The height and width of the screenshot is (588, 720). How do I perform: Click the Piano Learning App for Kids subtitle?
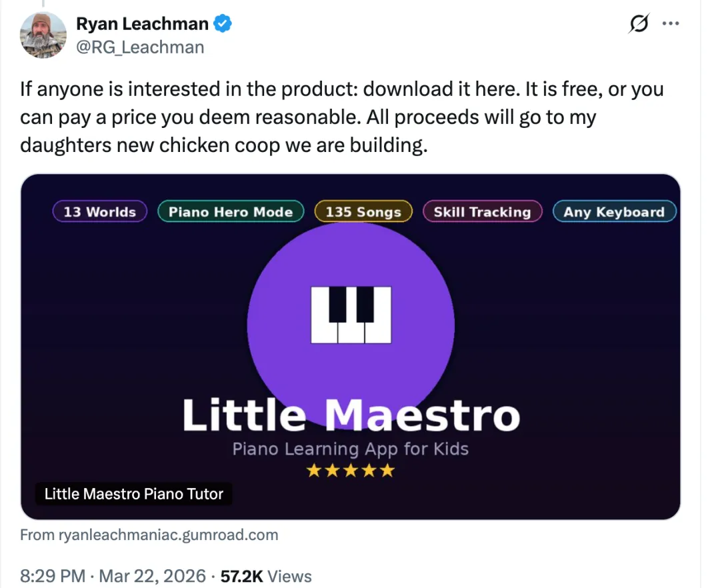pos(351,449)
